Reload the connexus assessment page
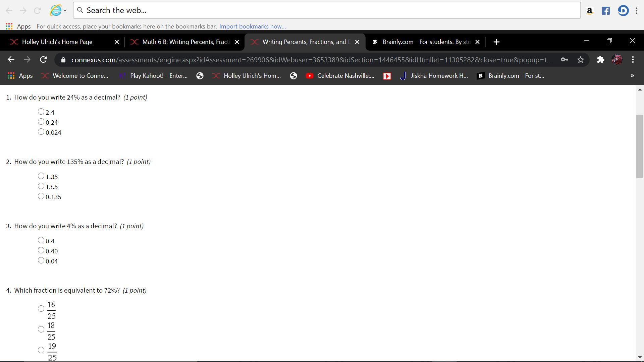This screenshot has width=644, height=362. 43,60
